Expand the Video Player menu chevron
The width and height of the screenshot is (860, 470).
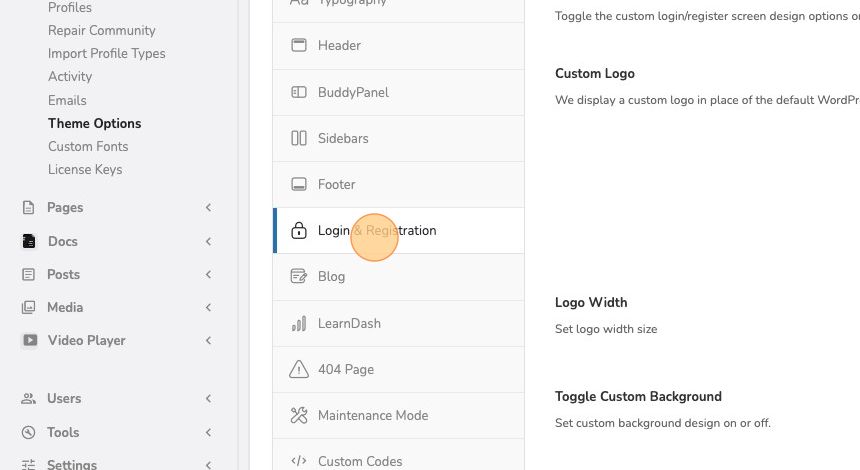pyautogui.click(x=208, y=340)
